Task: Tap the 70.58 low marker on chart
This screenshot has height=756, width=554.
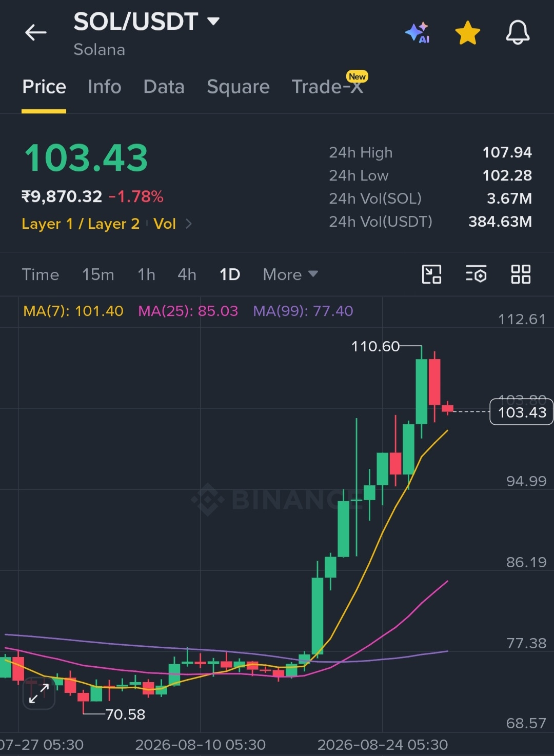Action: [125, 714]
